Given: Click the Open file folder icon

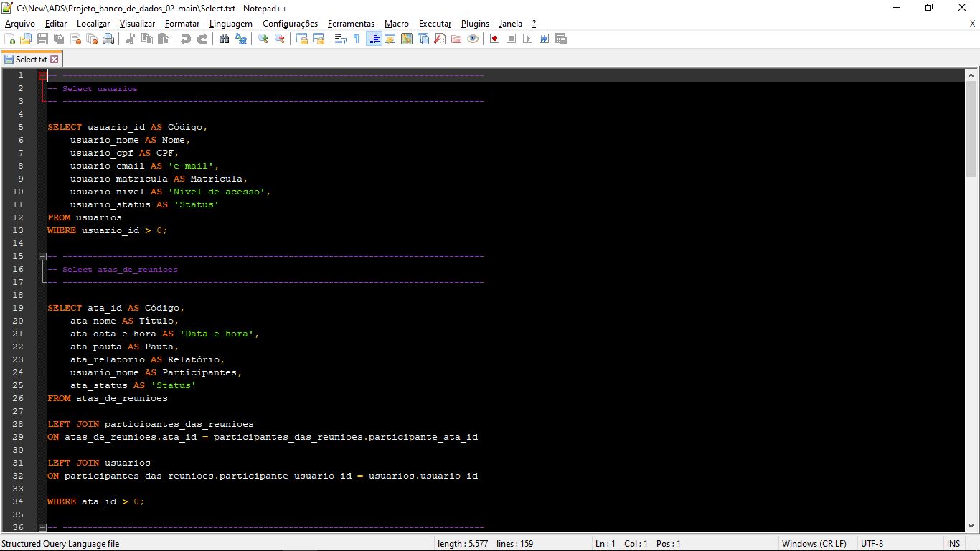Looking at the screenshot, I should point(26,39).
